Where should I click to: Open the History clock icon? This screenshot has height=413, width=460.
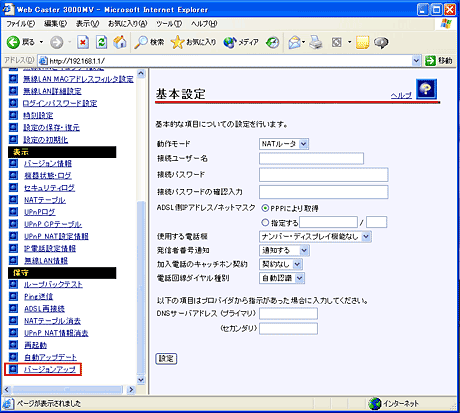point(272,42)
